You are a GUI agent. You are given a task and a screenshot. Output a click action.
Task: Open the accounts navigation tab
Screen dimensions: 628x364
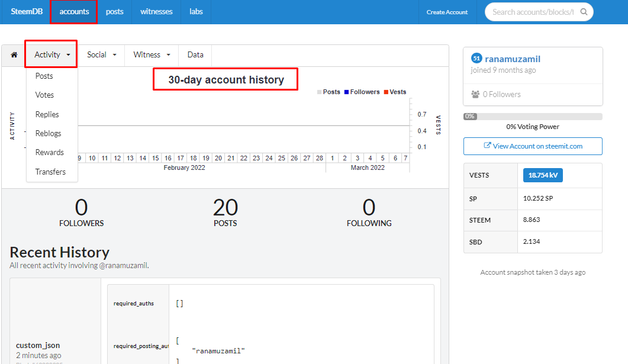pyautogui.click(x=74, y=12)
